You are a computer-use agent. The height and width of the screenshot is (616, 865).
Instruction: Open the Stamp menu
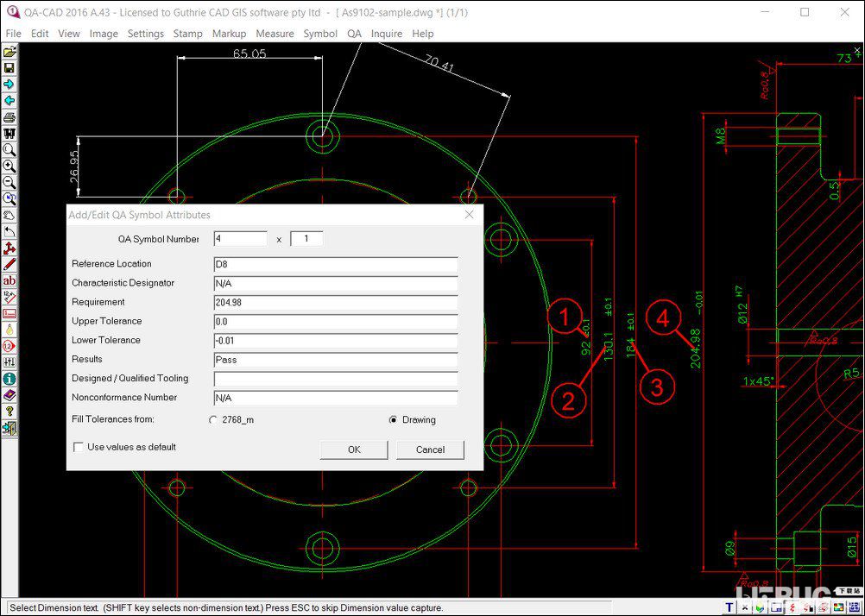pyautogui.click(x=187, y=34)
